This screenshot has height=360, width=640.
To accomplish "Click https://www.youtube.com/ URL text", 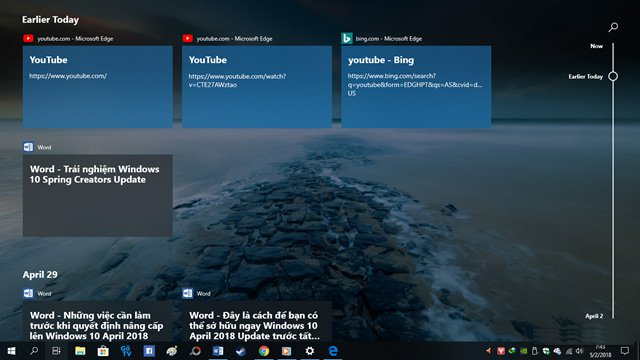I will click(x=68, y=76).
